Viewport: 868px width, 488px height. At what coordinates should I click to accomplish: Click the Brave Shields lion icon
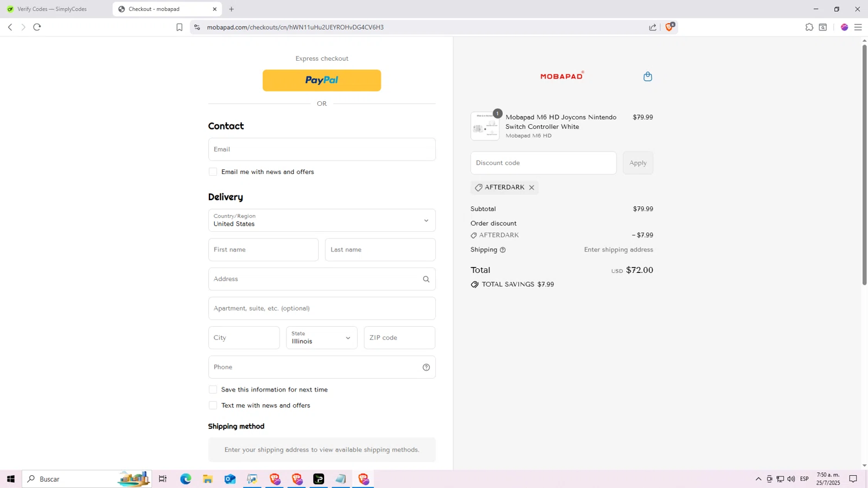pos(670,27)
